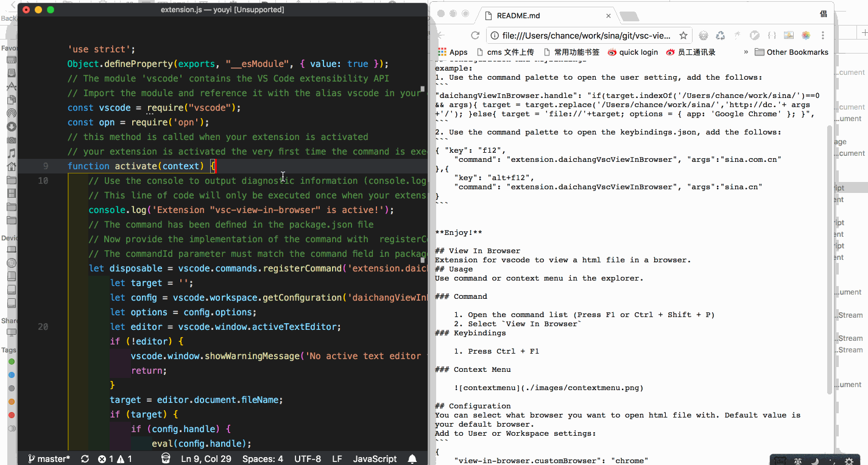The width and height of the screenshot is (868, 465).
Task: Change file encoding via 'UTF-8'
Action: [x=308, y=459]
